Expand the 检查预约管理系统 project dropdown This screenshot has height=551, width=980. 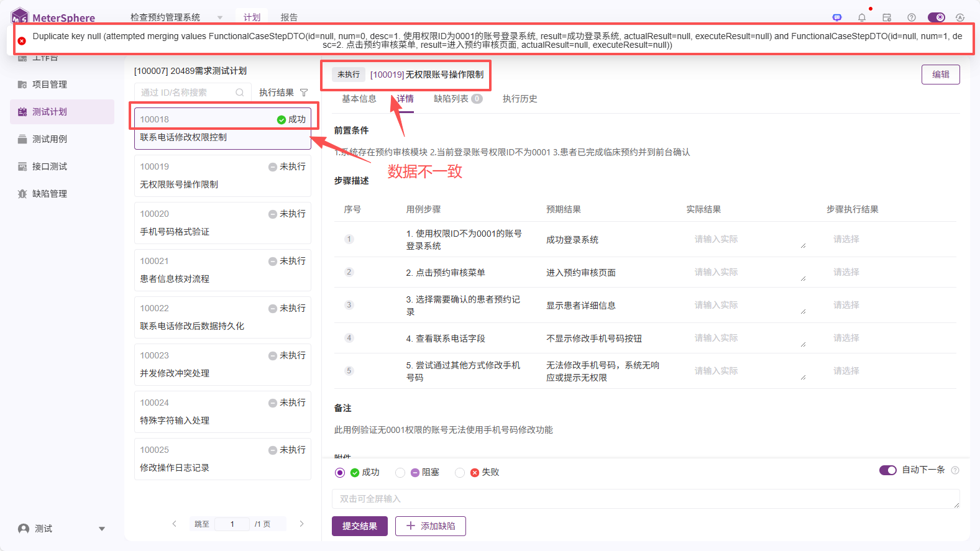(220, 17)
